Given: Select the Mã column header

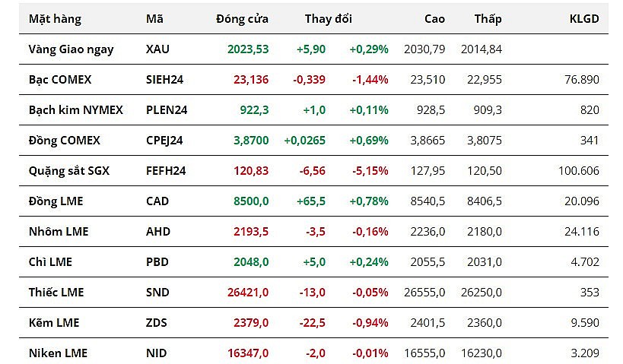Looking at the screenshot, I should [x=154, y=19].
